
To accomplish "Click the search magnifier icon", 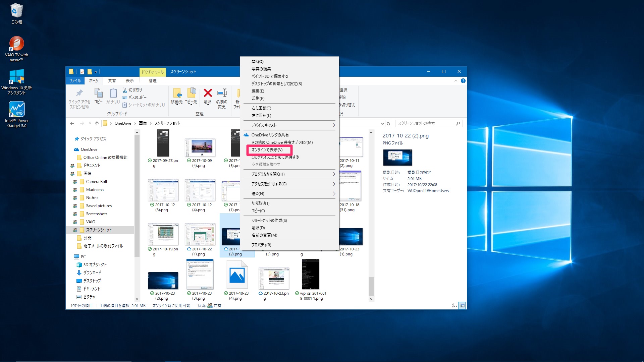I will tap(458, 123).
